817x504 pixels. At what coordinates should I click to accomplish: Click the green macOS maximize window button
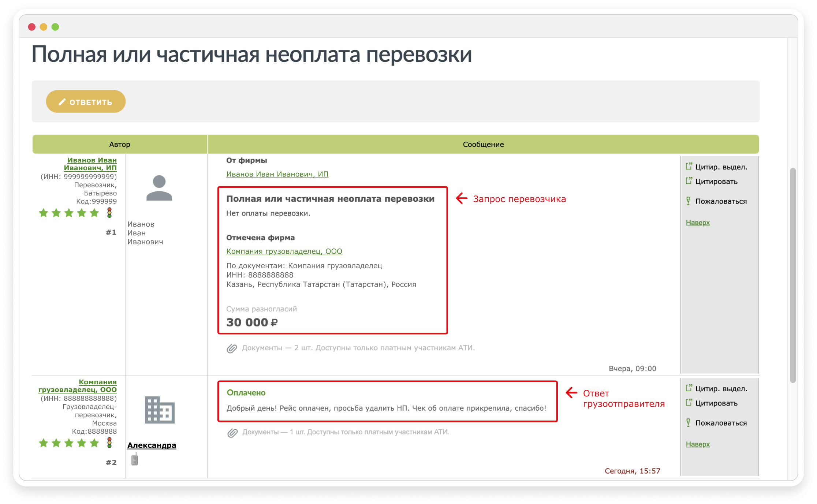55,27
